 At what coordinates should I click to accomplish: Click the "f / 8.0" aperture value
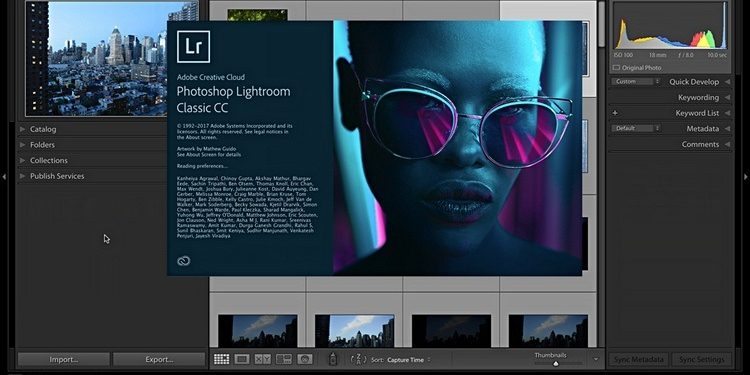685,55
